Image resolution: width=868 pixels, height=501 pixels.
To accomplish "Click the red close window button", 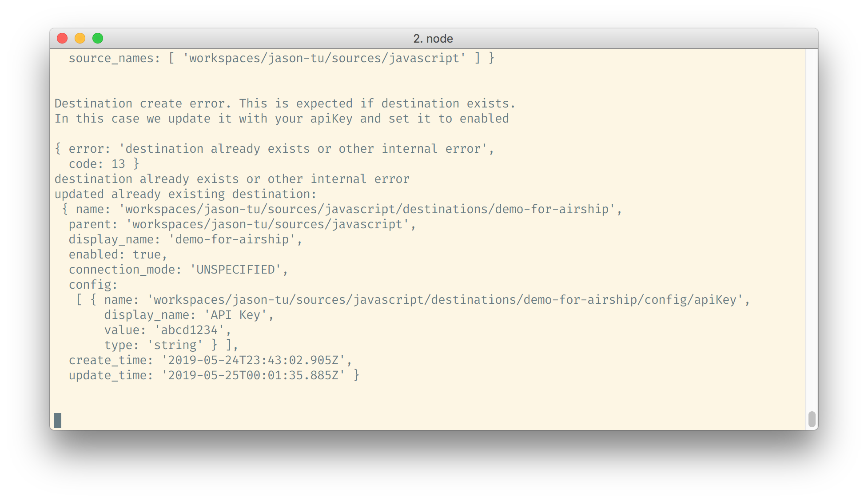I will pos(62,39).
